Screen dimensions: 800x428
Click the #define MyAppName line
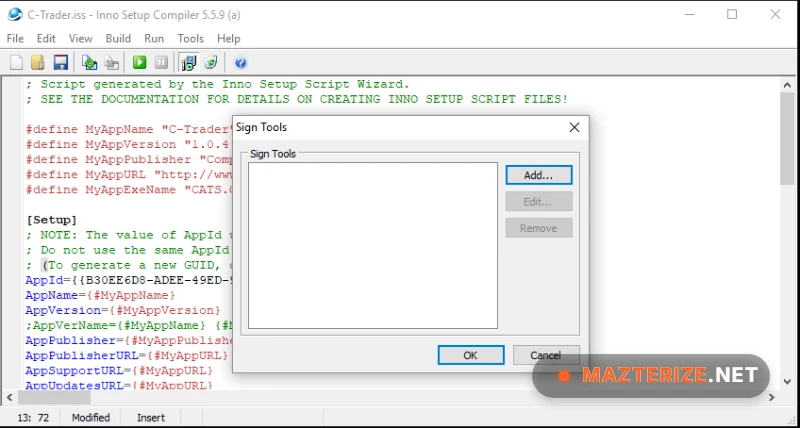[x=129, y=129]
